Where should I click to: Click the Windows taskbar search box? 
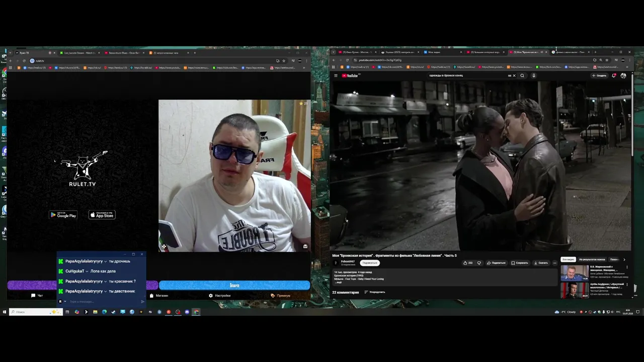(35, 312)
